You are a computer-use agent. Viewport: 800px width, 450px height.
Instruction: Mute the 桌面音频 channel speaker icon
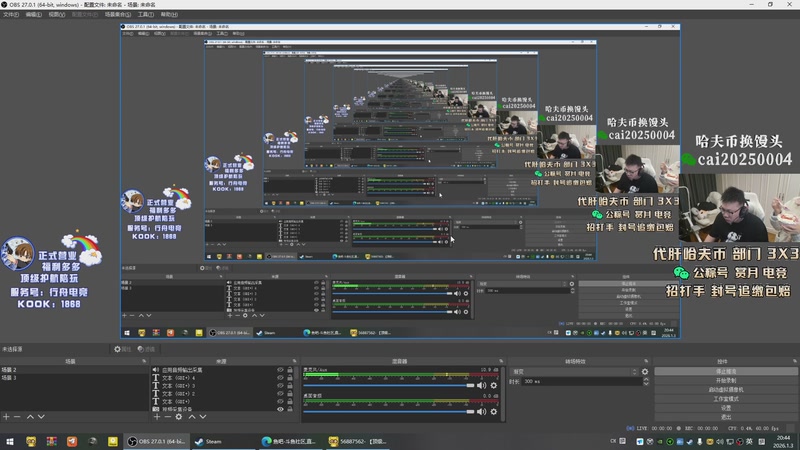481,411
